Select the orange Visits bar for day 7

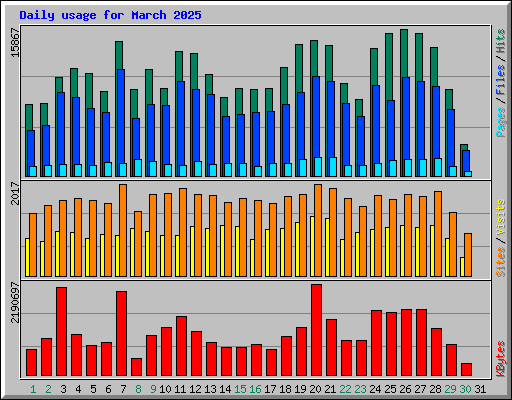(123, 230)
